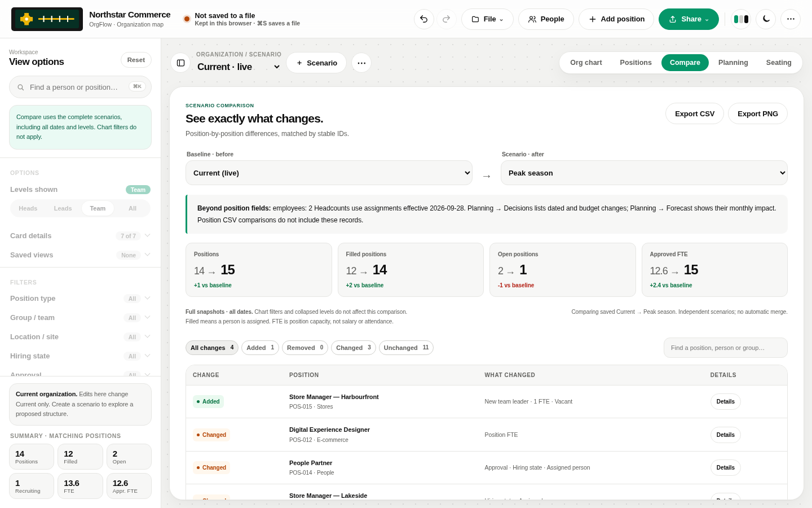Expand the Position type filter
The width and height of the screenshot is (812, 508).
click(80, 299)
